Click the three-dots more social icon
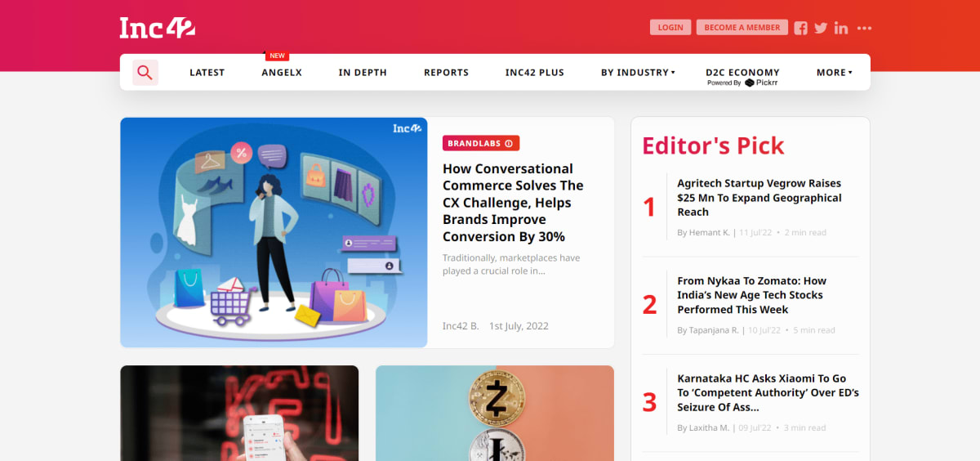The image size is (980, 461). click(x=864, y=28)
